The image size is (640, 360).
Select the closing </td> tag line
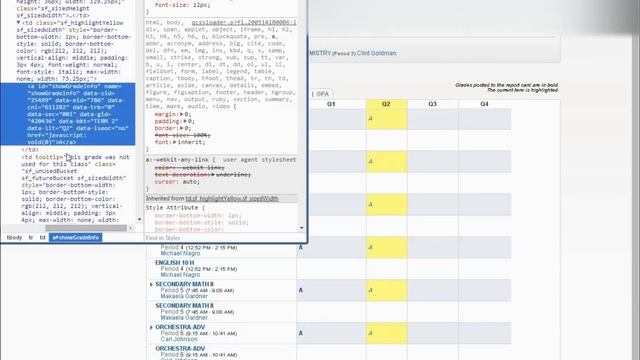point(30,150)
